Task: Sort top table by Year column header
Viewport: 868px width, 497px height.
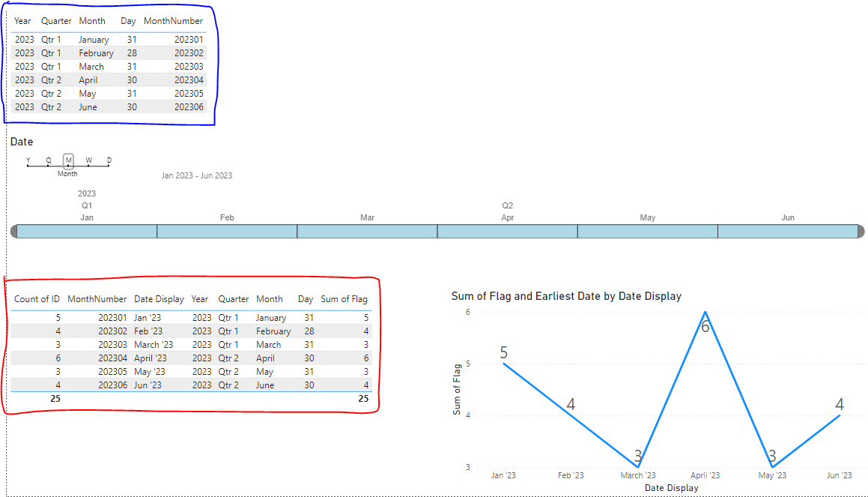Action: click(x=22, y=21)
